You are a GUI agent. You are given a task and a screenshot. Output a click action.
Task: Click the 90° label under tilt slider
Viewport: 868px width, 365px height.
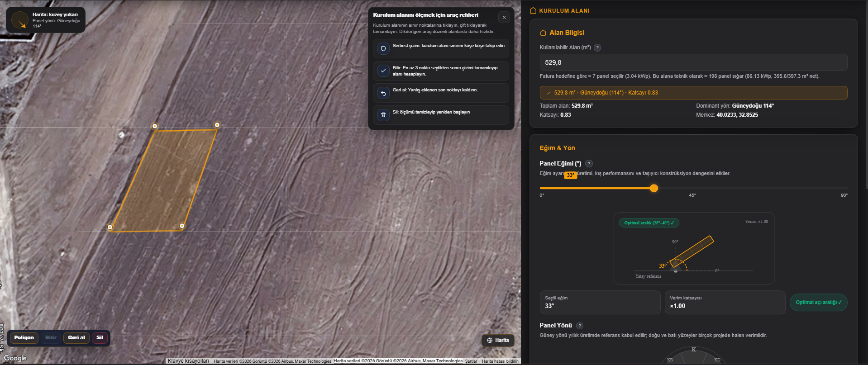pos(844,195)
